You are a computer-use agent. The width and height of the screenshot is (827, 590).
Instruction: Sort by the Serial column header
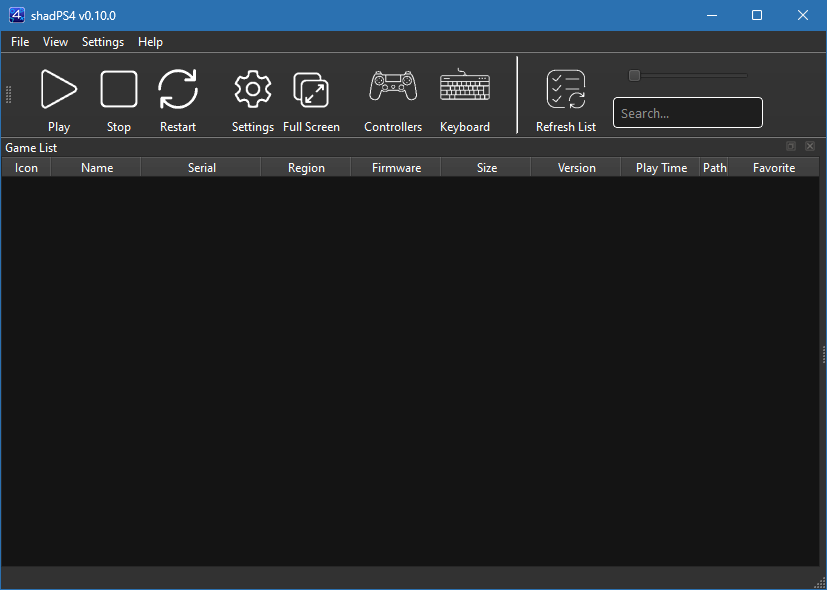click(x=201, y=168)
